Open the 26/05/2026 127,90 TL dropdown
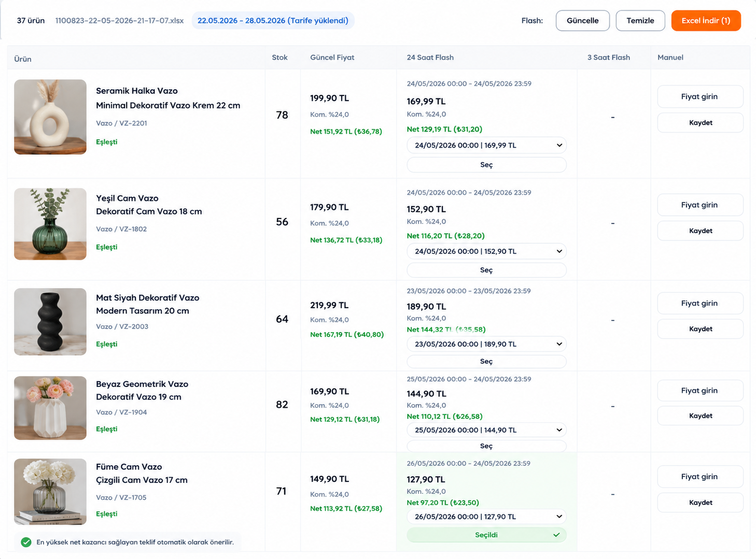756x559 pixels. 486,517
